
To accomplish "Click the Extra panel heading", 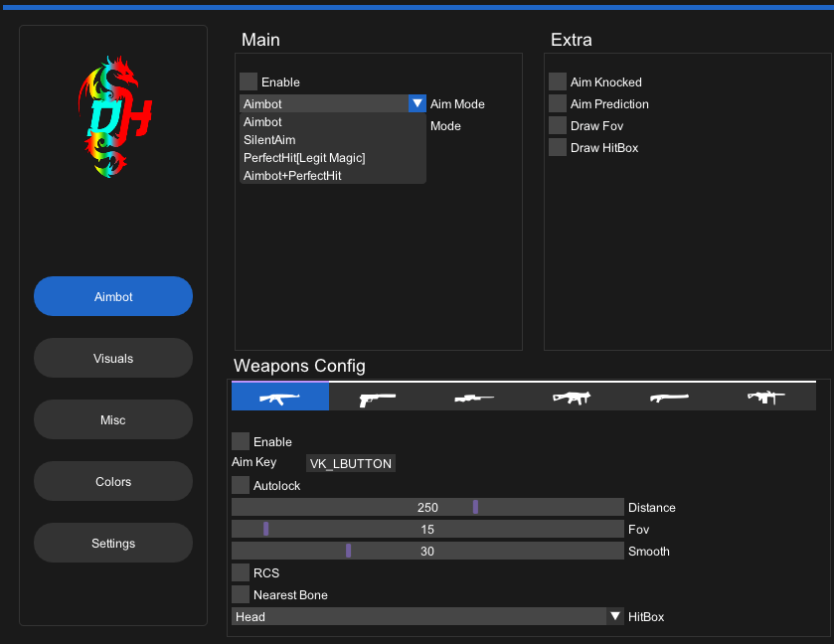I will 572,40.
